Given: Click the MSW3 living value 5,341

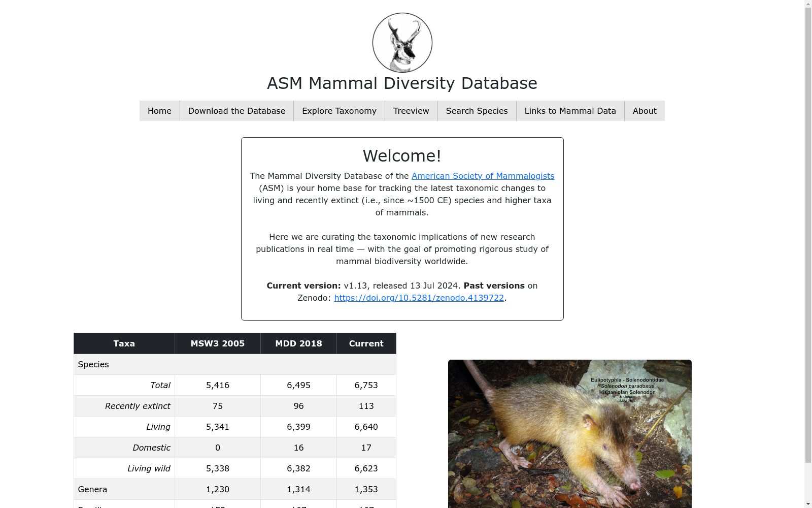Looking at the screenshot, I should [218, 427].
